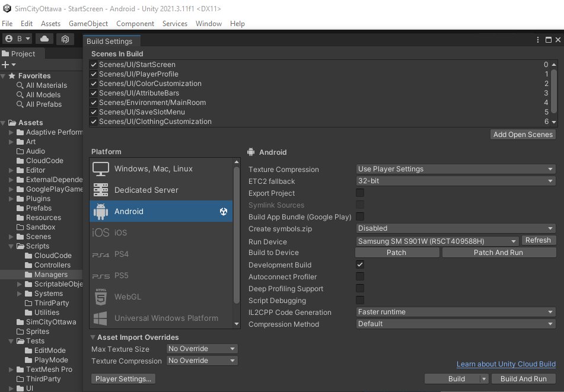
Task: Uncheck Scenes/Environment/MainRoom scene
Action: click(94, 103)
